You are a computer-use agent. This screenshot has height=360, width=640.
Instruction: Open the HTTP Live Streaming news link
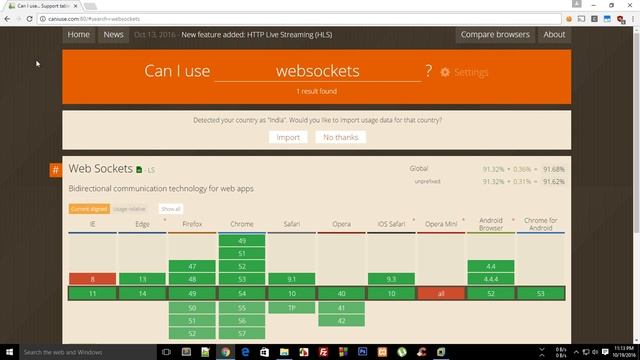[x=256, y=35]
